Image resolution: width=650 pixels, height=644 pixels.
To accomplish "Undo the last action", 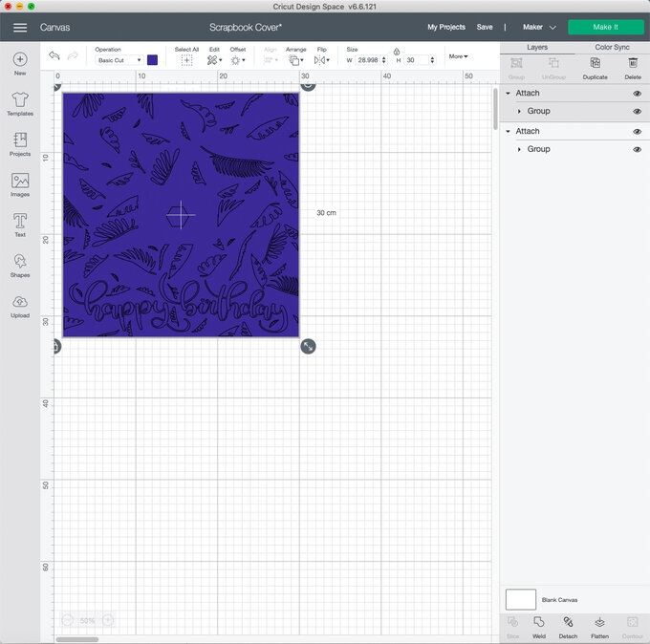I will (54, 55).
